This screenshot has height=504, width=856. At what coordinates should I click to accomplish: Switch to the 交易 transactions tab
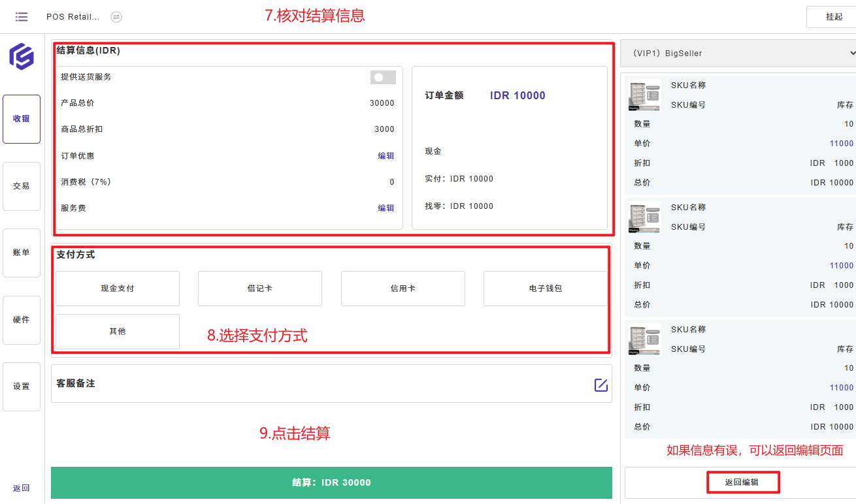click(22, 186)
